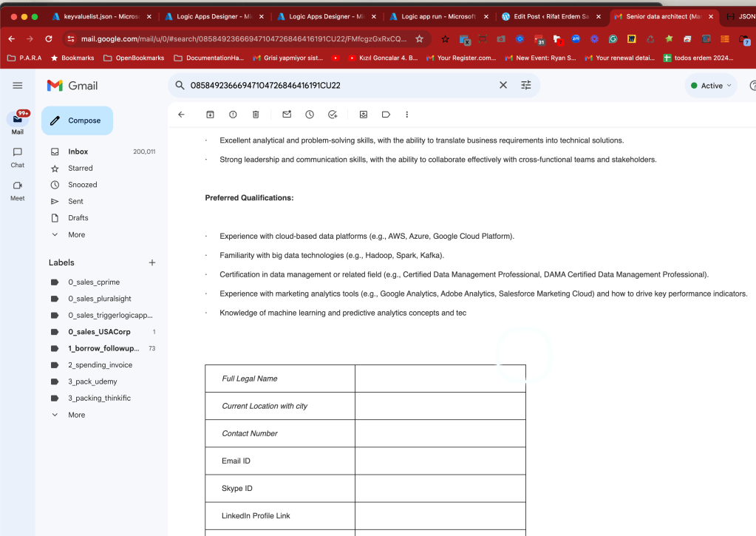
Task: Click the Full Legal Name table cell
Action: pyautogui.click(x=280, y=379)
